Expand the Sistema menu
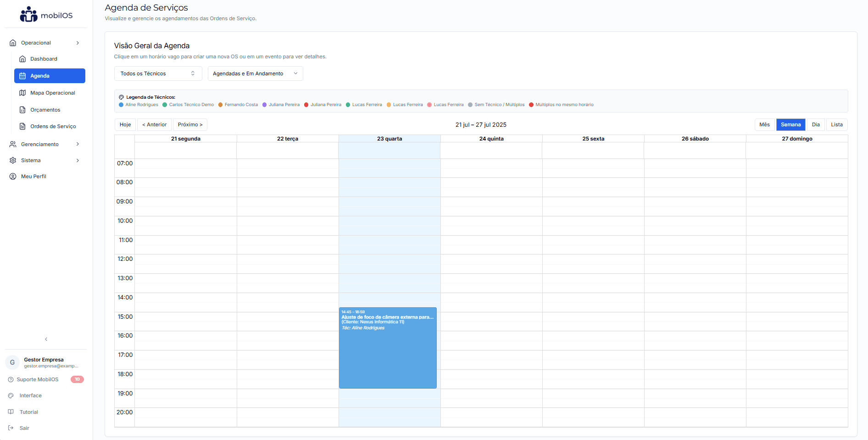Screen dimensions: 868x440 [x=31, y=160]
